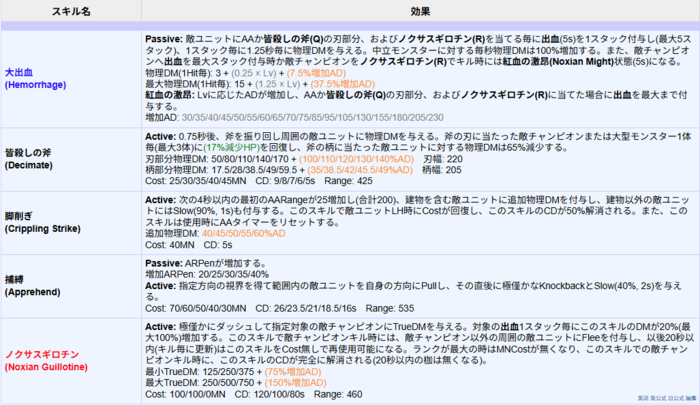Select CD: 120/100/80s text
This screenshot has height=405, width=700.
270,394
